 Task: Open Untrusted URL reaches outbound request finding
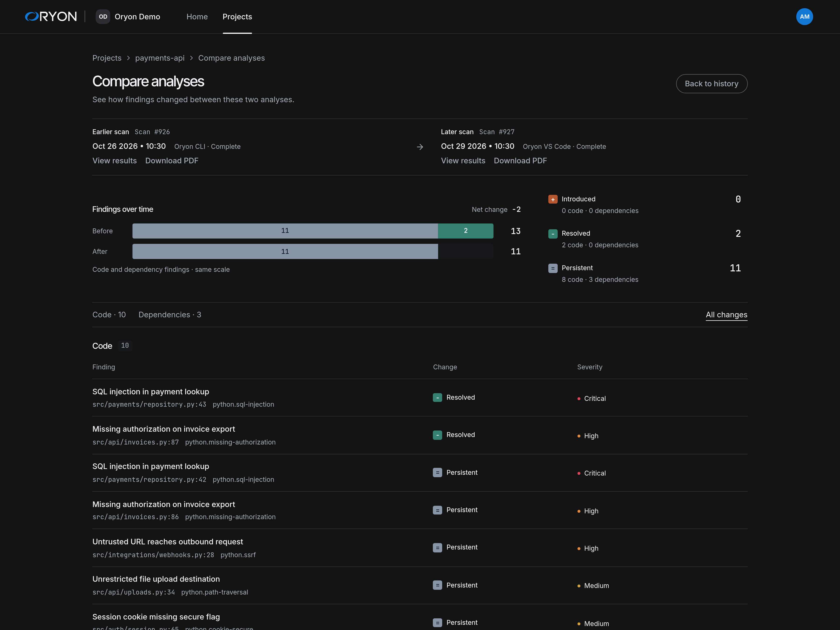[168, 542]
